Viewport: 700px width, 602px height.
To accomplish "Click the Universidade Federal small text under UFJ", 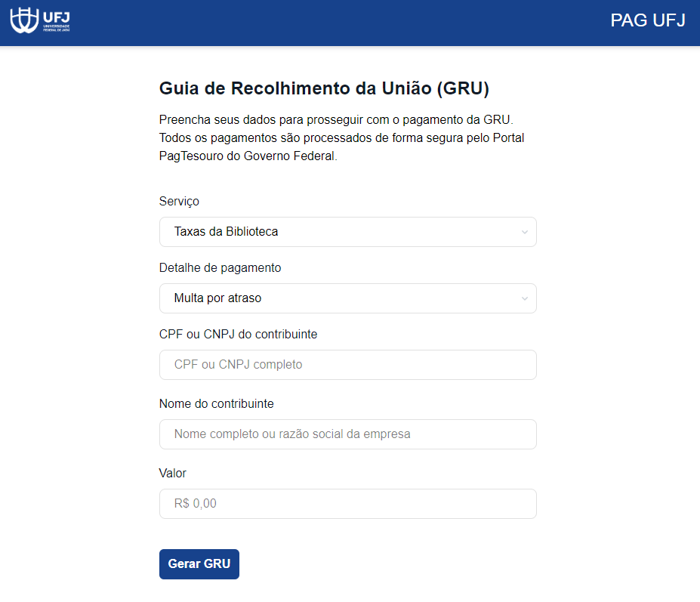I will pos(57,28).
